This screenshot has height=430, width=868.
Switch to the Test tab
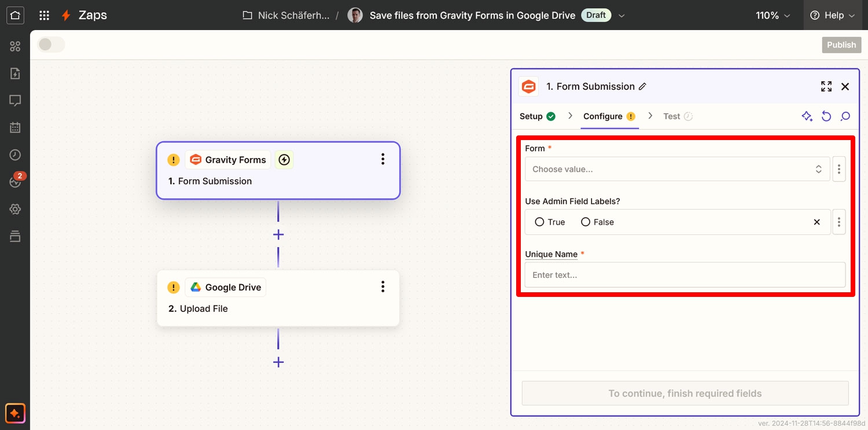(678, 116)
